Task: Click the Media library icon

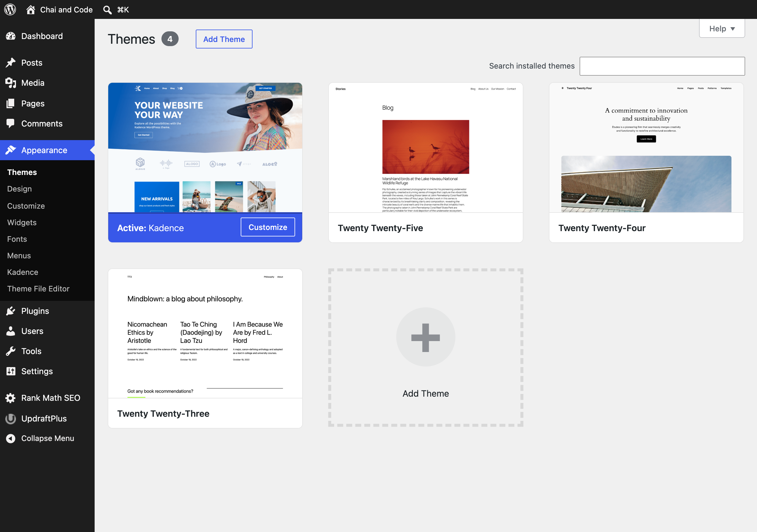Action: pos(11,83)
